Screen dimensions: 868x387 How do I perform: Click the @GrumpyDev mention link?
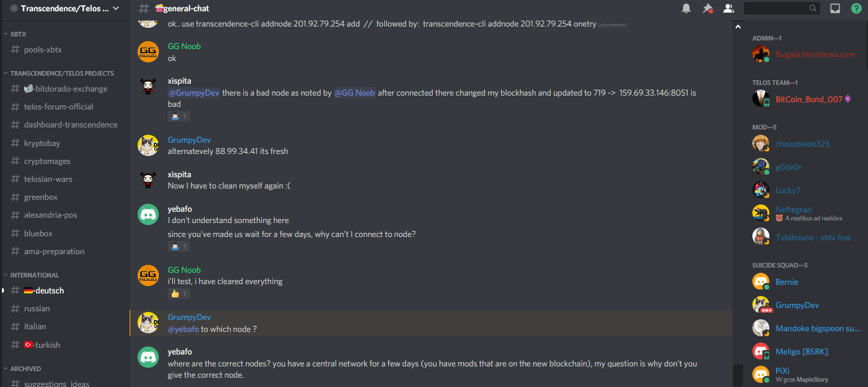point(193,93)
